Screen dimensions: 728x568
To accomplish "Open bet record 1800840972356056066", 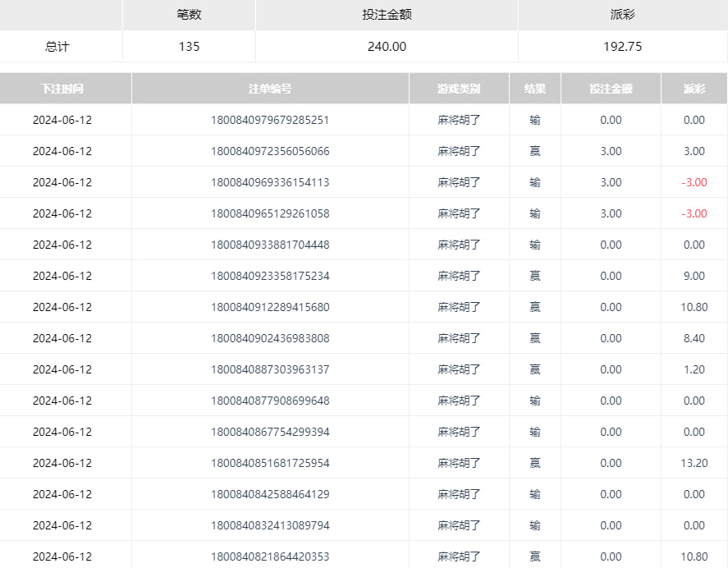I will click(x=270, y=151).
